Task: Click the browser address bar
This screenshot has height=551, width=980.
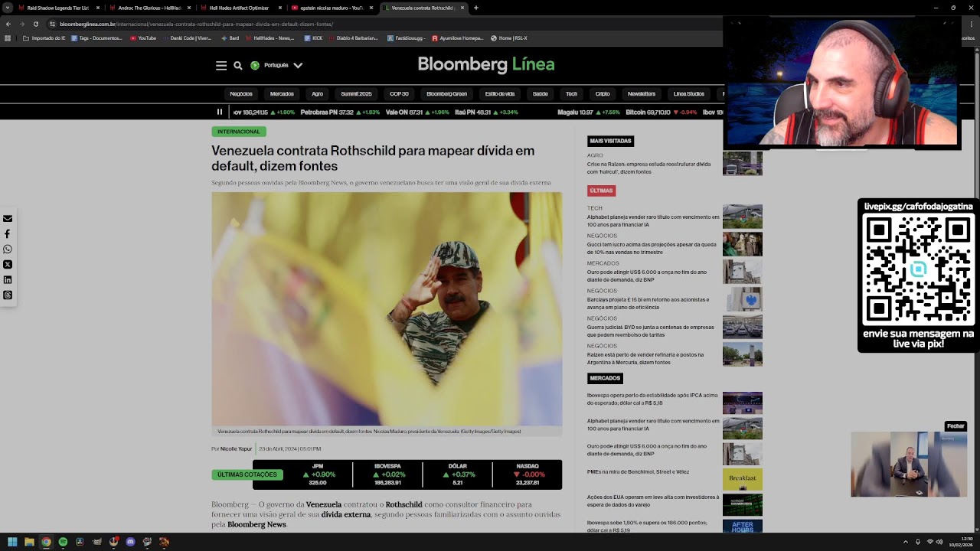Action: coord(383,24)
